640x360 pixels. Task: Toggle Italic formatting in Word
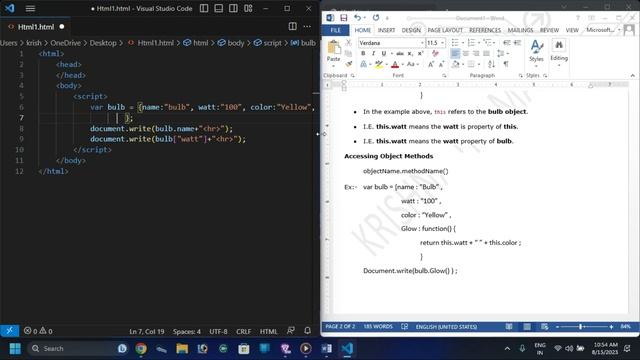(x=373, y=53)
